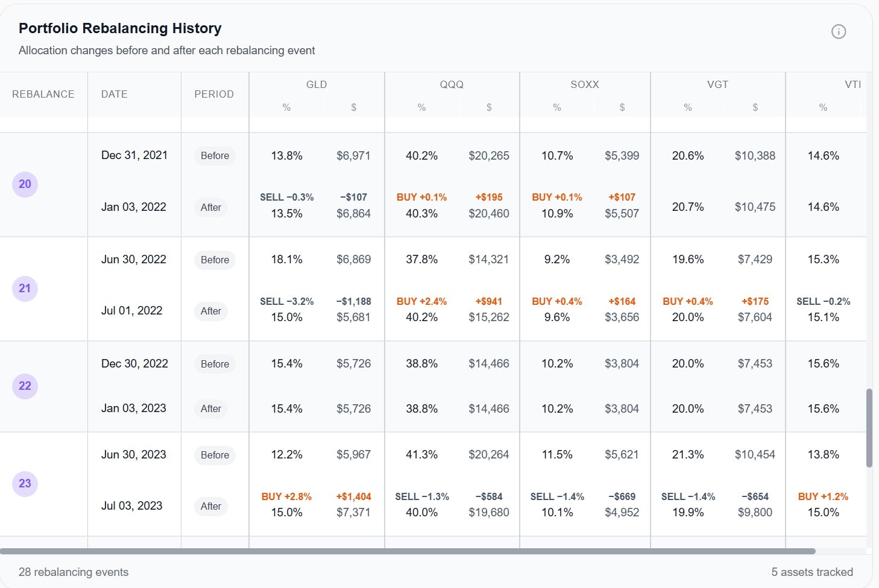
Task: Open the 28 rebalancing events summary
Action: click(74, 572)
